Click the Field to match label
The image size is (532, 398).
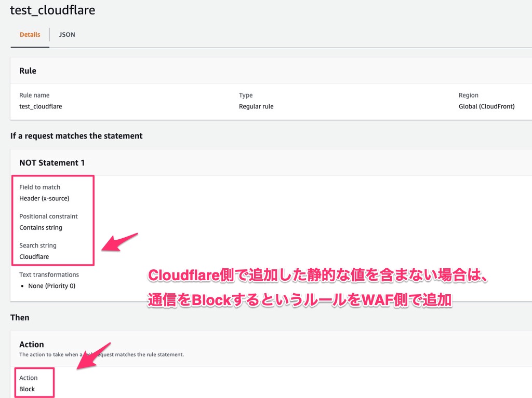[x=39, y=187]
